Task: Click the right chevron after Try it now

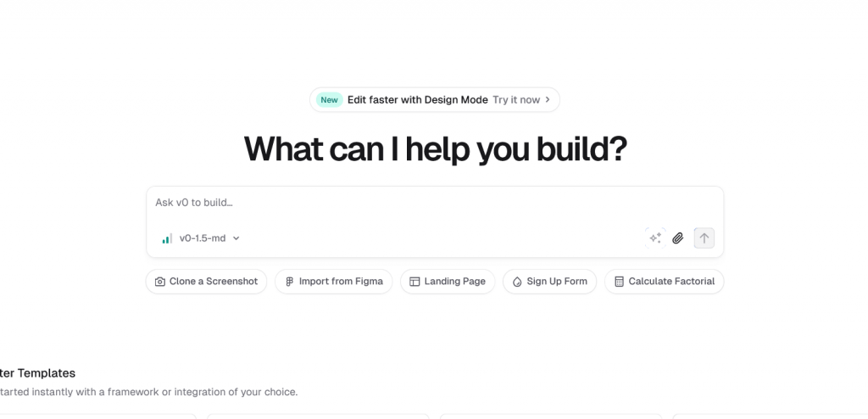Action: pyautogui.click(x=548, y=100)
